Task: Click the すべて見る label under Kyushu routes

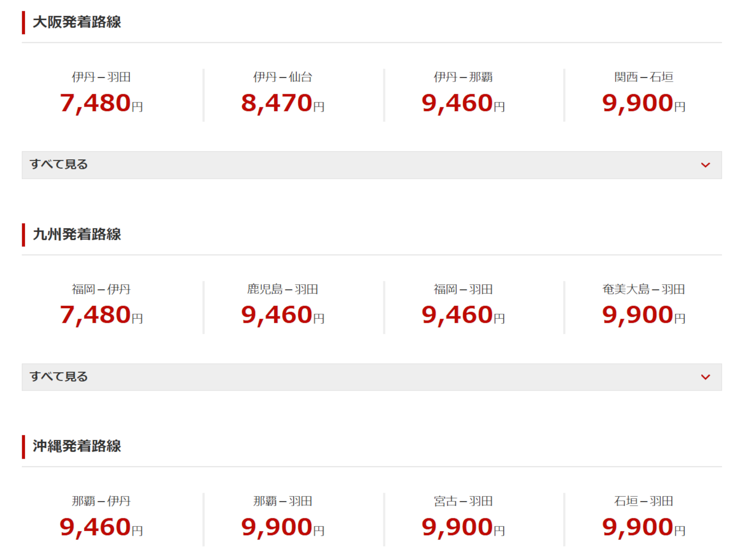Action: (x=59, y=377)
